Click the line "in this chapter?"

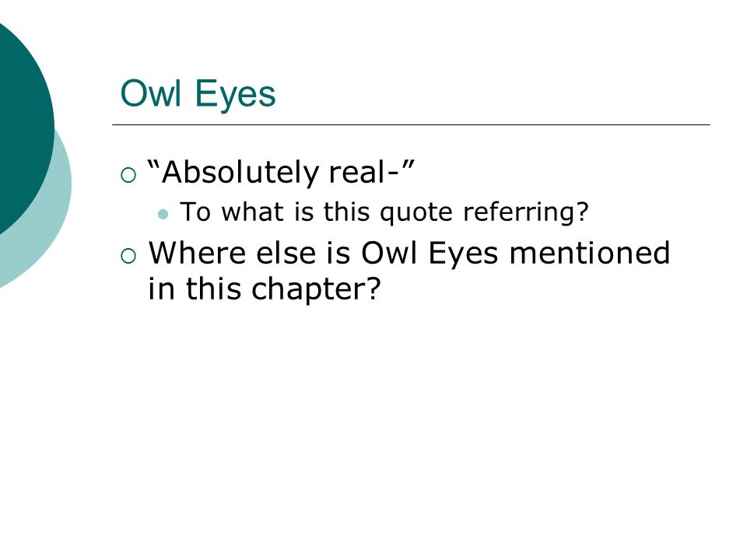coord(265,289)
